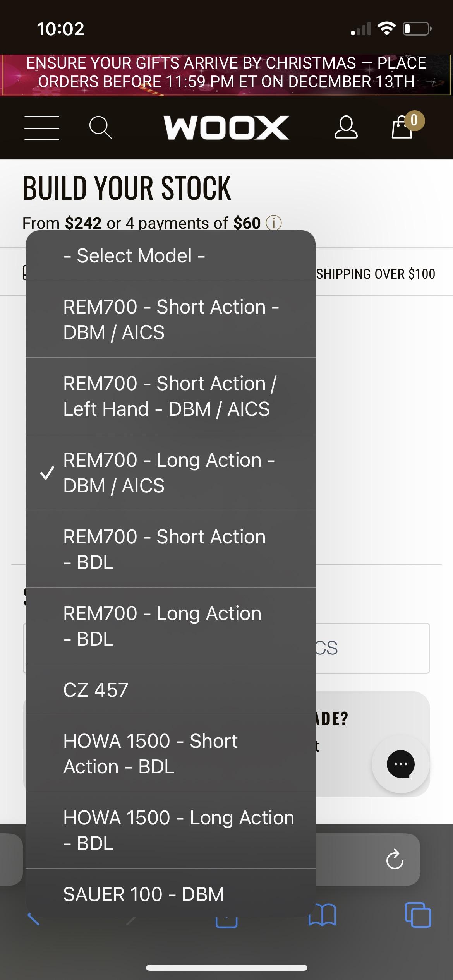This screenshot has width=453, height=980.
Task: Select the checked REM700 Long Action DBM option
Action: 170,473
